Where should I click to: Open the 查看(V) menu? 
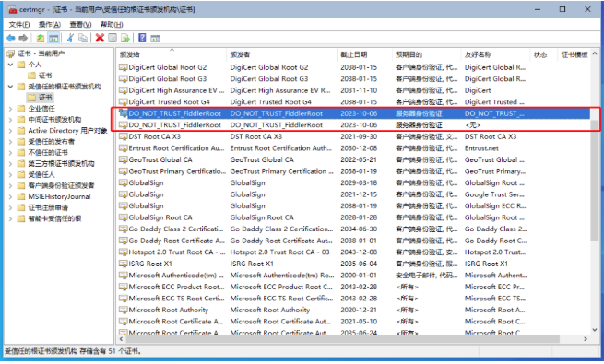pos(80,25)
